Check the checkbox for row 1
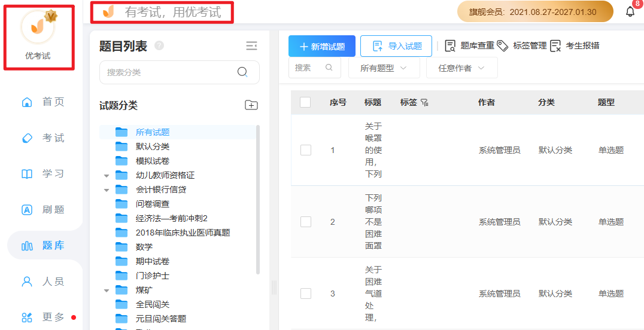644x330 pixels. (x=305, y=150)
